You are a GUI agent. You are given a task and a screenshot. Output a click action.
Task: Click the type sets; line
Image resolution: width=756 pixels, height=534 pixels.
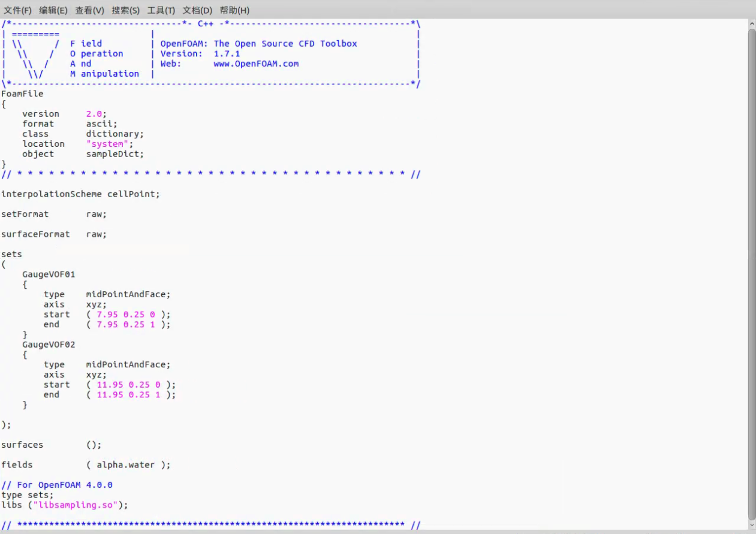click(28, 495)
